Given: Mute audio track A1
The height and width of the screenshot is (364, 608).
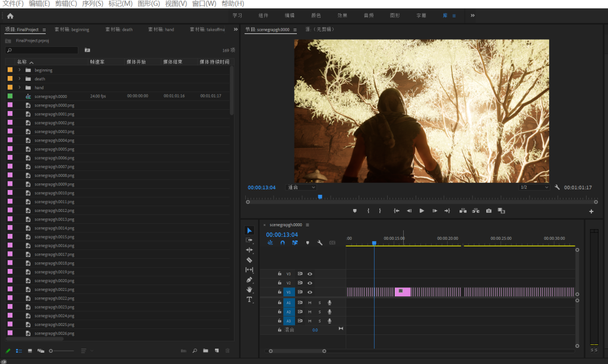Looking at the screenshot, I should coord(310,303).
